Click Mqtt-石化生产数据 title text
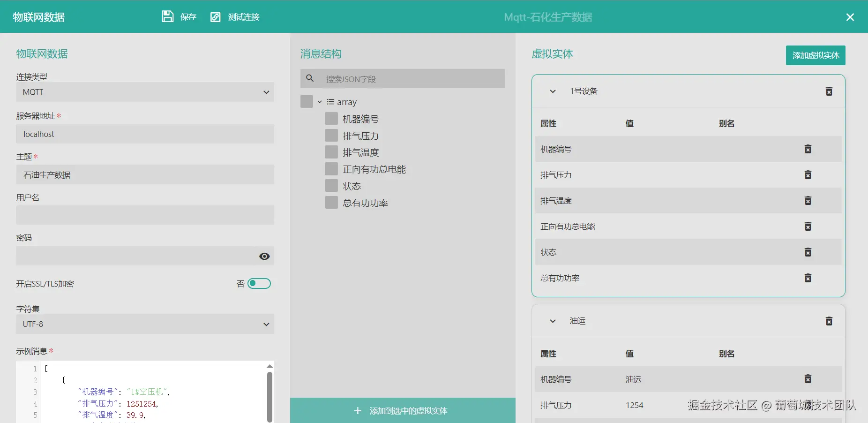This screenshot has width=868, height=423. pyautogui.click(x=548, y=17)
